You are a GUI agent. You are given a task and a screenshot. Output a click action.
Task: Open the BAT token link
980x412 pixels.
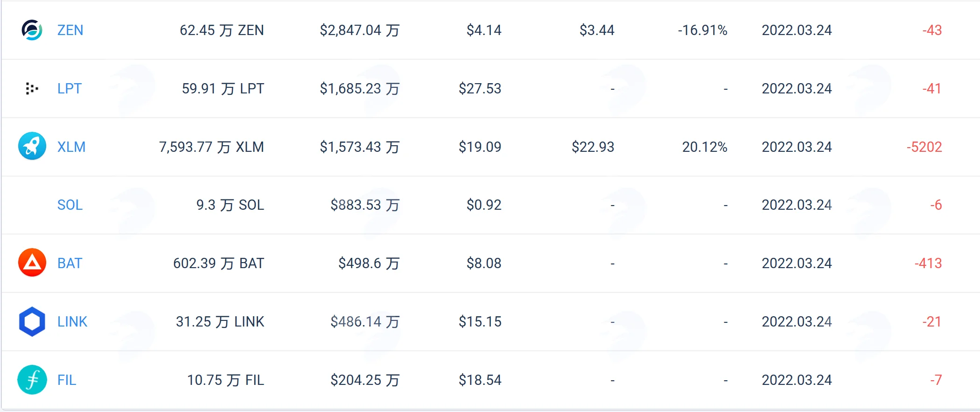(x=70, y=263)
